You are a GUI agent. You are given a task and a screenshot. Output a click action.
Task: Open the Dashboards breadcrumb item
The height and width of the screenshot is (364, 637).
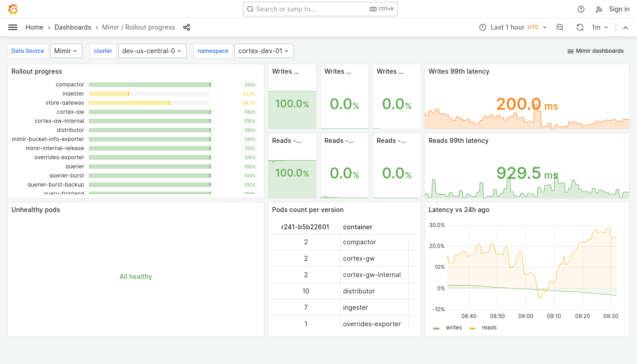click(x=73, y=27)
